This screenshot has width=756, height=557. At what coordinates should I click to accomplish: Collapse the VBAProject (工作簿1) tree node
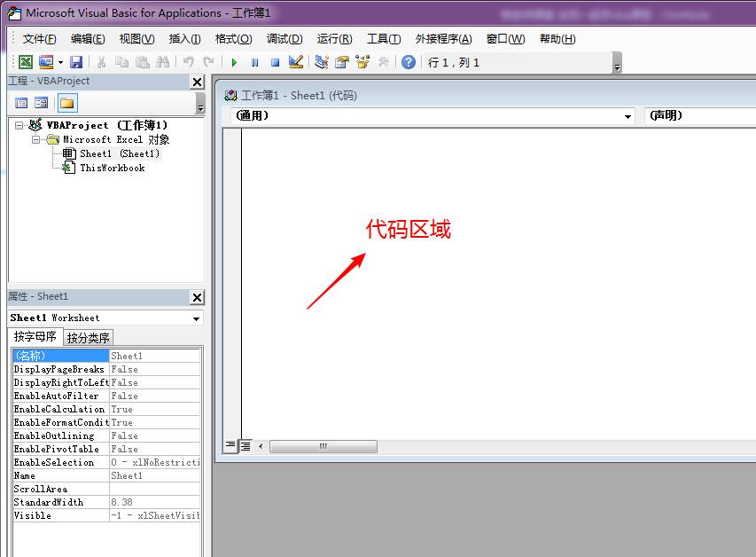[x=19, y=125]
